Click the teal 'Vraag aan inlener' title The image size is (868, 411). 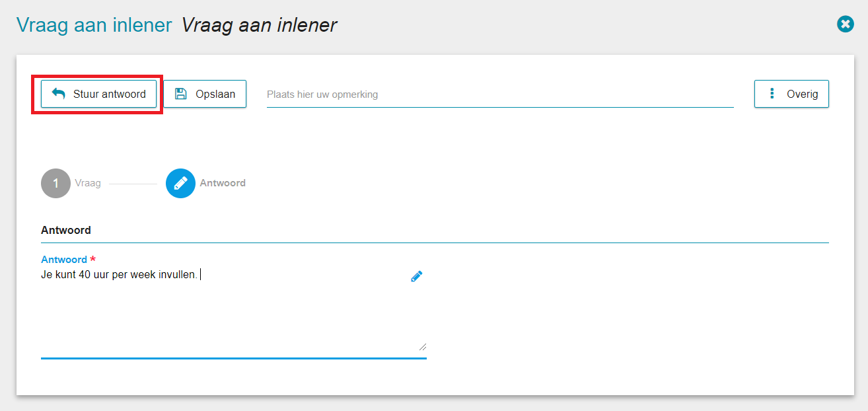coord(94,25)
